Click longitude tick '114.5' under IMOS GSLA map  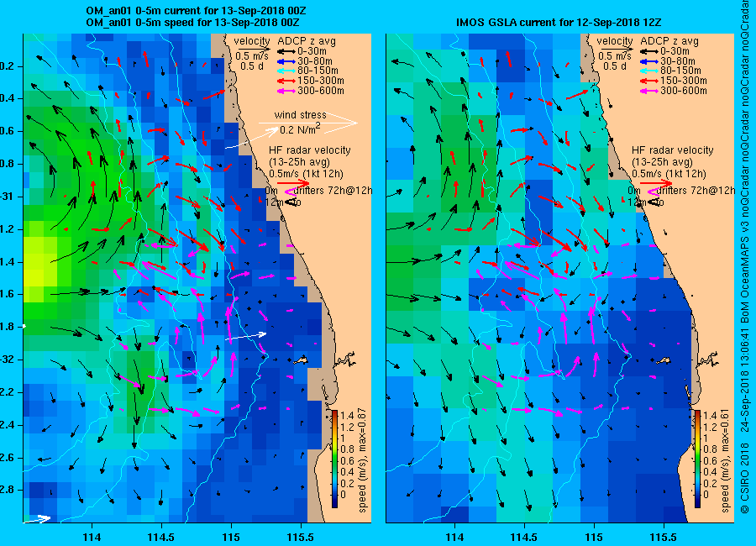tap(523, 537)
